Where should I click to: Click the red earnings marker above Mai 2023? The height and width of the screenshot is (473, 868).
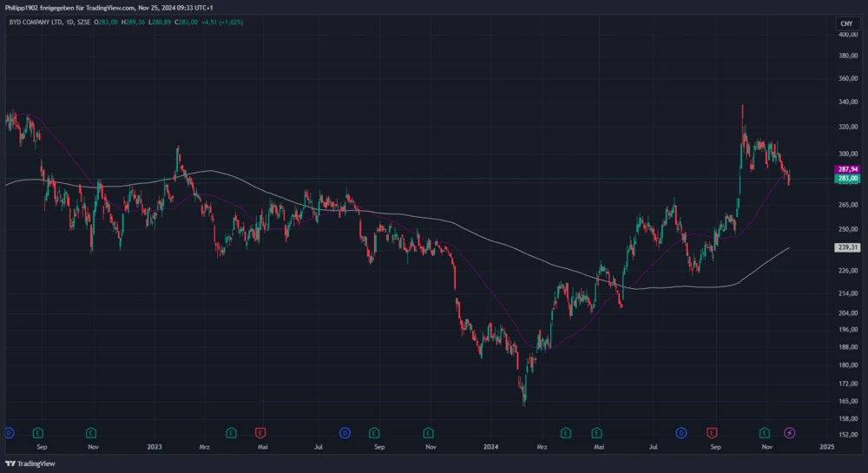260,431
